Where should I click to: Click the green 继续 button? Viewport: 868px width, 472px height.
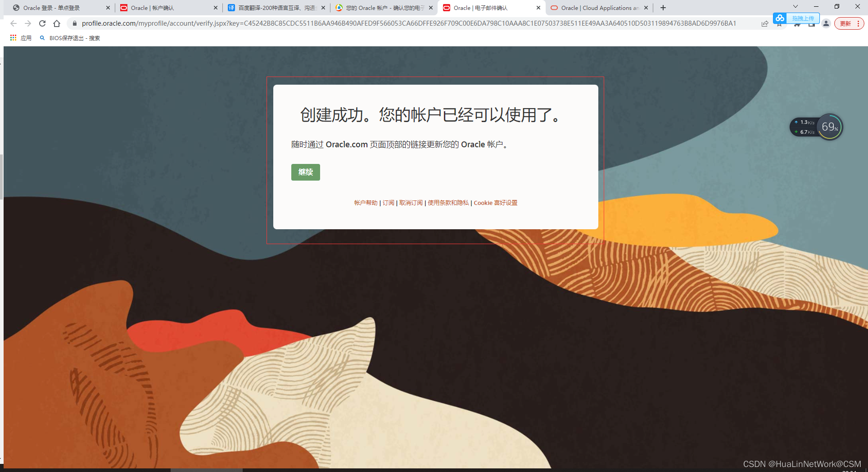click(305, 172)
